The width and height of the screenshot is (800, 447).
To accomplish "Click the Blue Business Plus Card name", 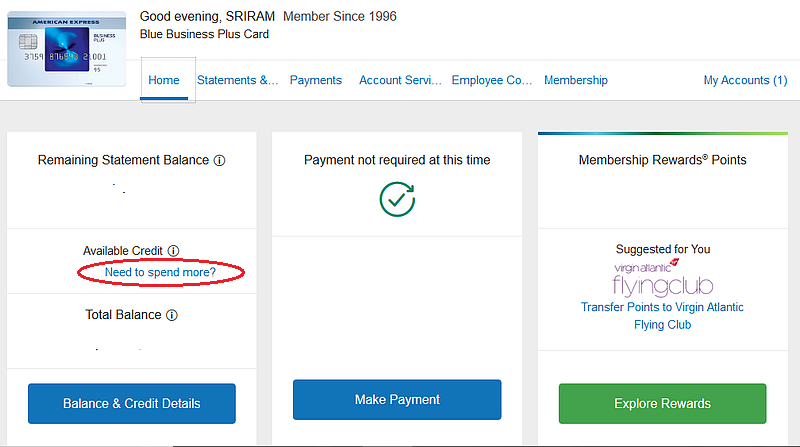I will click(x=204, y=34).
